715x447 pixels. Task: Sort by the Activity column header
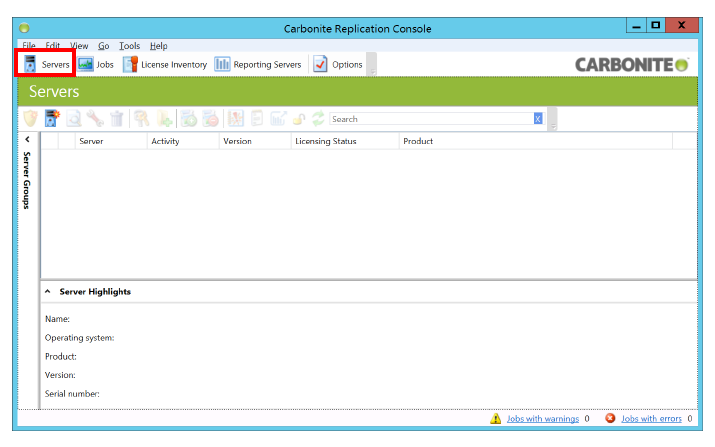(183, 141)
